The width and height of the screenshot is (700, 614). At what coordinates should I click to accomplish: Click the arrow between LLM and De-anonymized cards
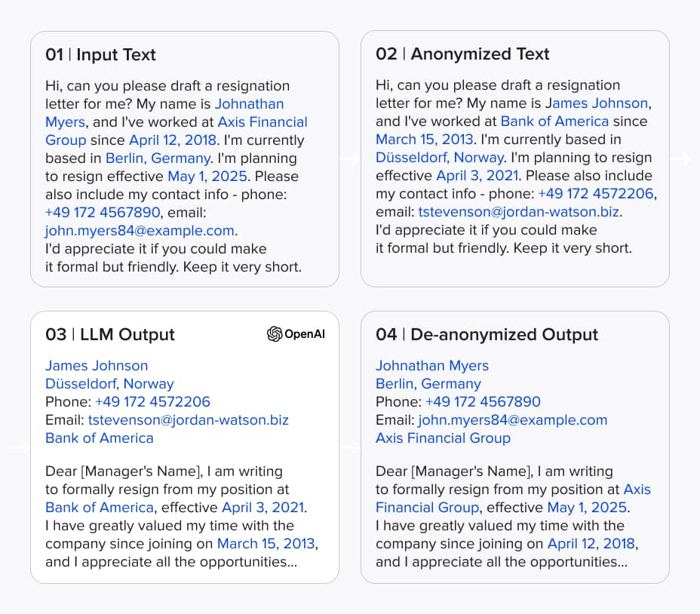tap(349, 447)
